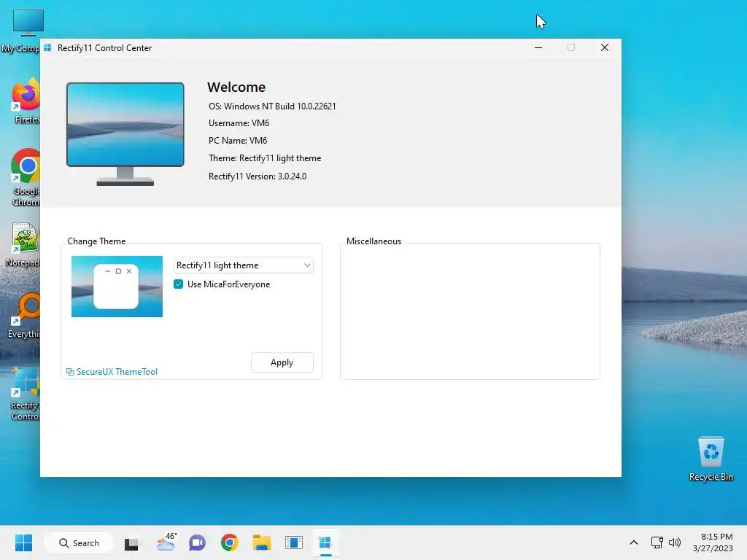Click the monitor image in Welcome header
This screenshot has height=560, width=747.
click(x=125, y=134)
